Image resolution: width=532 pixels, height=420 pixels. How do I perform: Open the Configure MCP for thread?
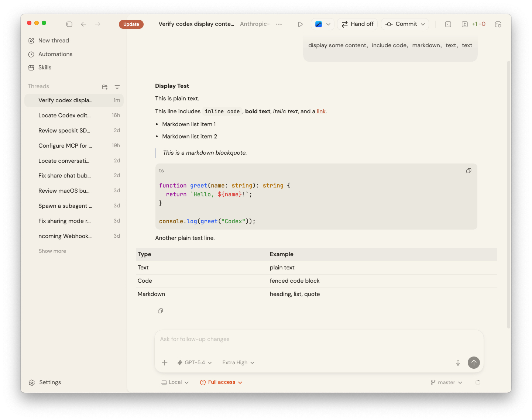[74, 146]
